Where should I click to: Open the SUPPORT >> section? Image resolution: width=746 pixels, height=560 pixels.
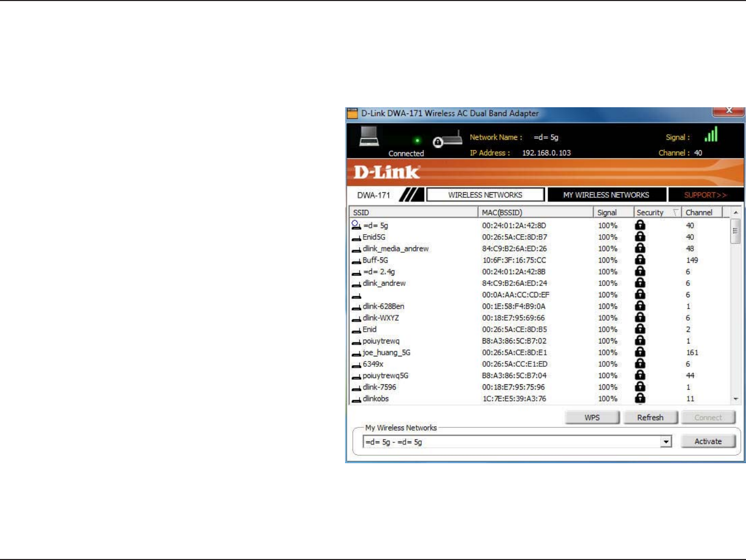706,195
